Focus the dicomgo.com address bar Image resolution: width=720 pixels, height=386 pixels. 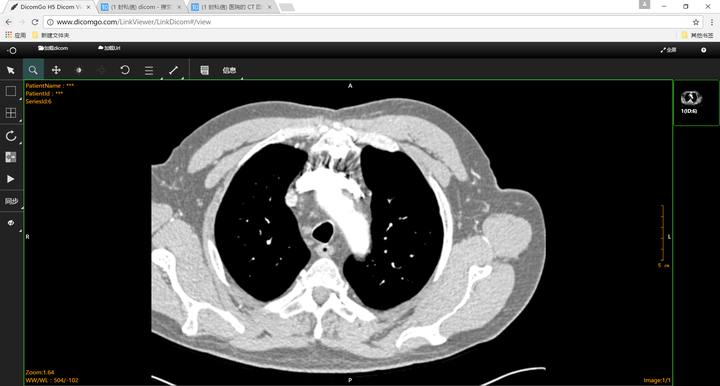(370, 22)
